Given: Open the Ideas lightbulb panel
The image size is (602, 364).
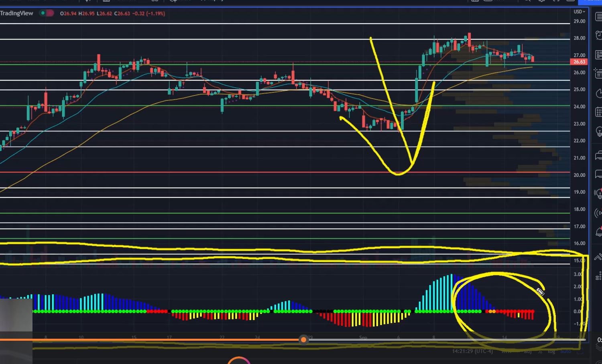Looking at the screenshot, I should (x=598, y=131).
